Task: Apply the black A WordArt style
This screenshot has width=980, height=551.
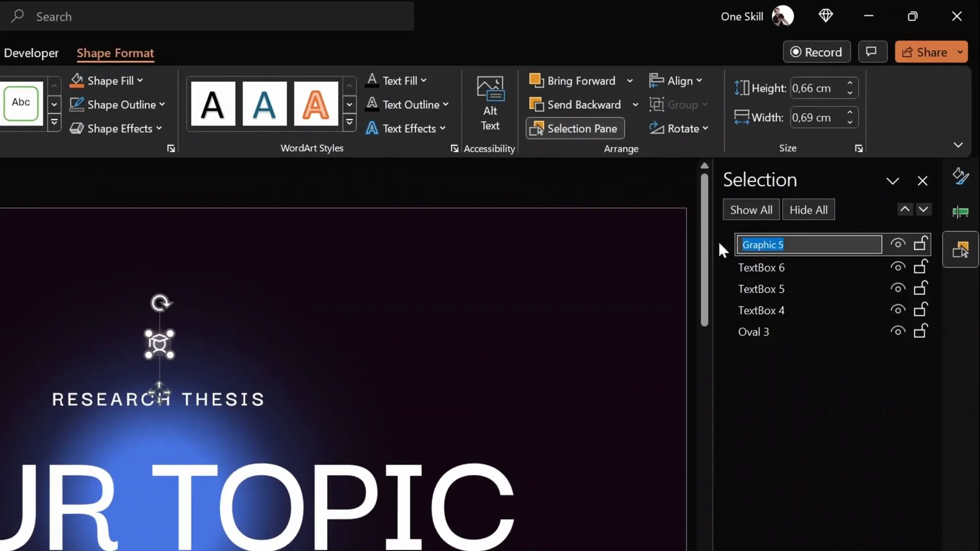Action: (x=213, y=104)
